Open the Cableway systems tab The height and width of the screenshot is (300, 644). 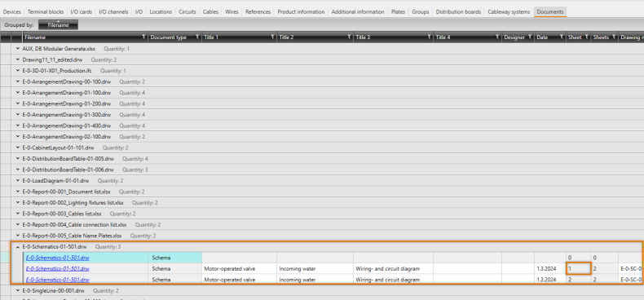509,12
